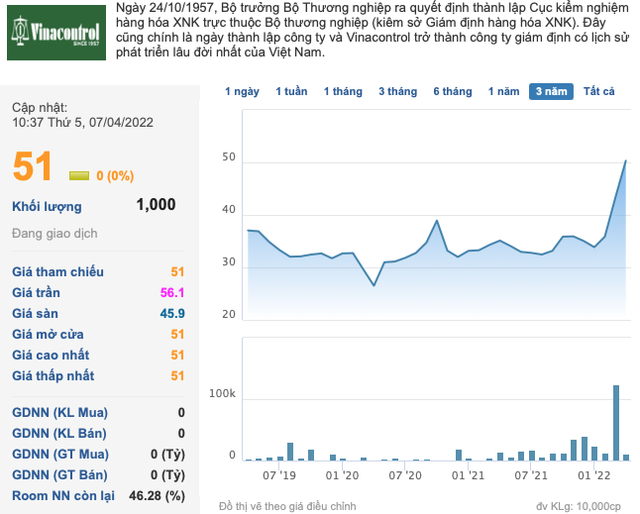640x514 pixels.
Task: Switch chart to "1 tuần" range
Action: coord(291,92)
